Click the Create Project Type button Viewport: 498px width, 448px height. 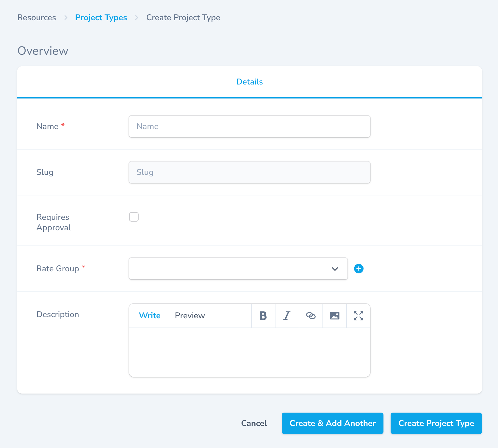tap(436, 423)
